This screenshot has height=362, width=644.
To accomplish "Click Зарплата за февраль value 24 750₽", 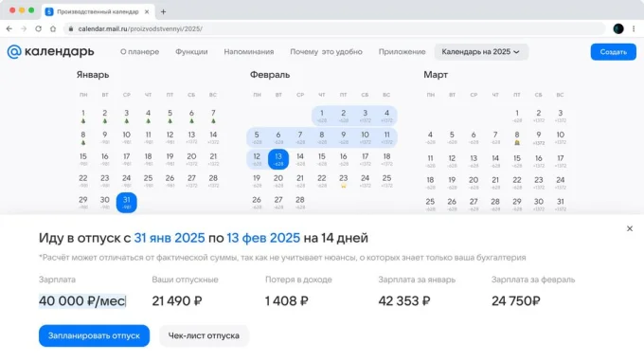I will [516, 301].
